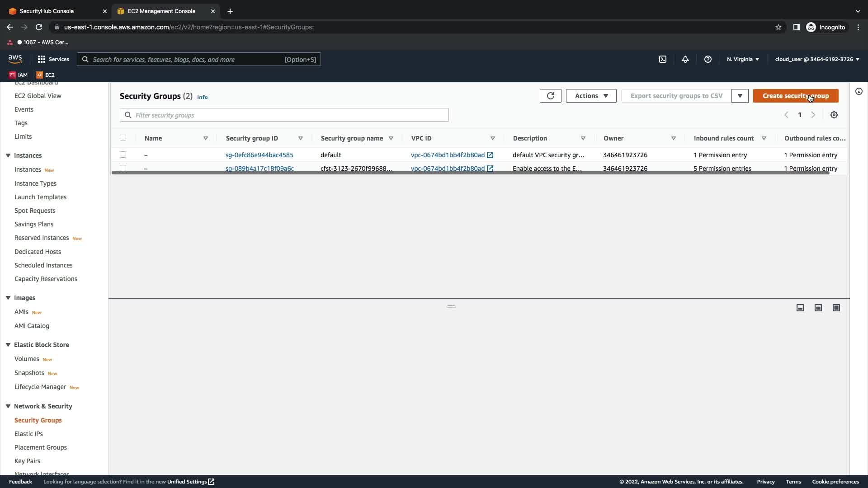
Task: Open table preferences gear icon
Action: click(x=834, y=115)
